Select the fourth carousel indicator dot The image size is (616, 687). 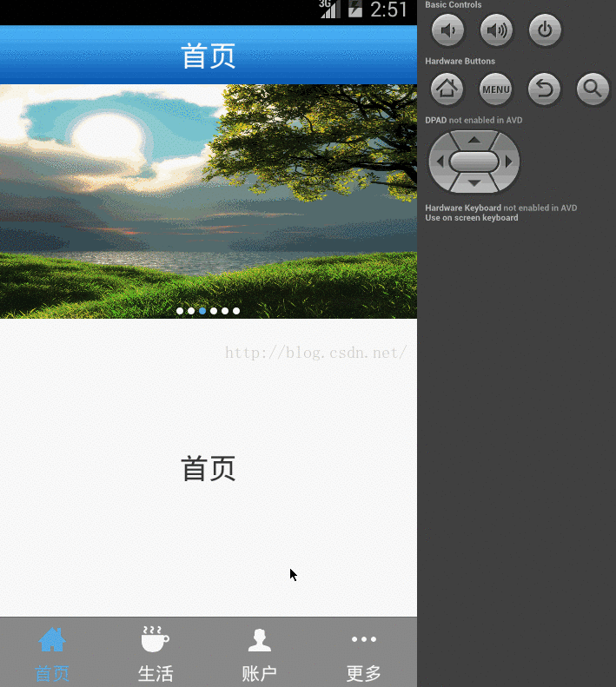[x=214, y=311]
